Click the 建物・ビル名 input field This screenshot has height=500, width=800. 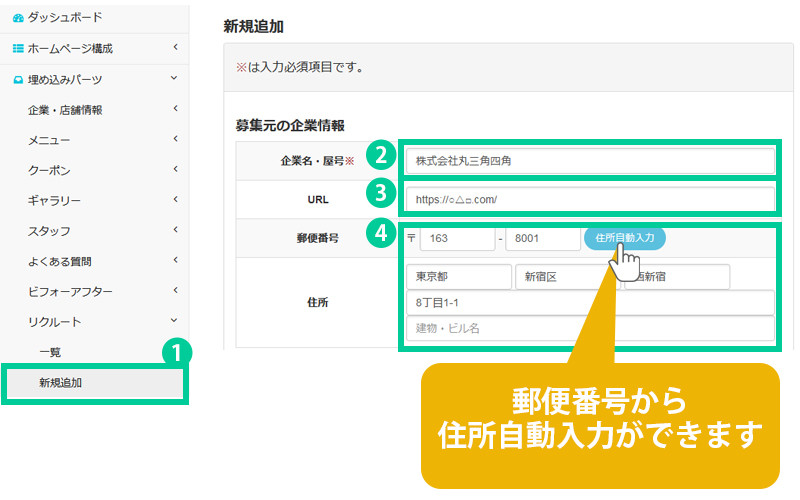click(590, 328)
